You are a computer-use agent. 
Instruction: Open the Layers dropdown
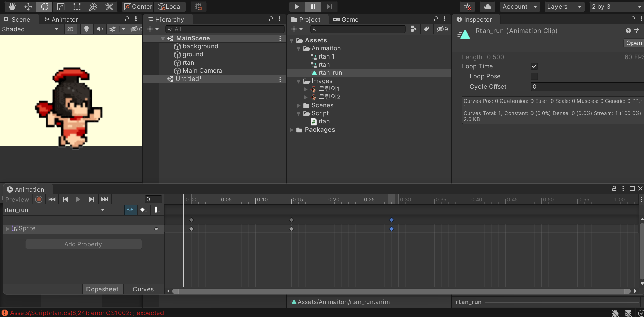[564, 7]
